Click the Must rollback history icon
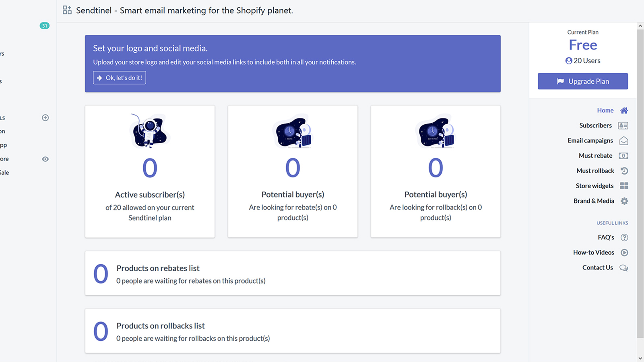The height and width of the screenshot is (362, 644). click(x=624, y=171)
